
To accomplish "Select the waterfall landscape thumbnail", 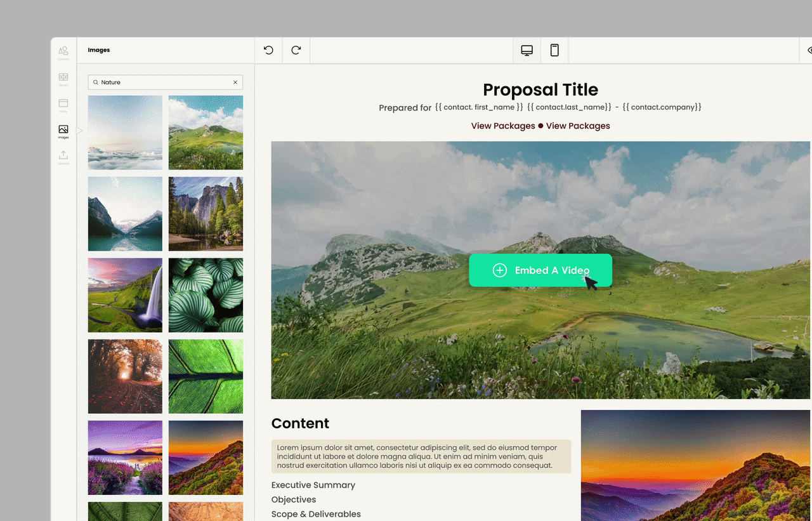I will pos(125,295).
